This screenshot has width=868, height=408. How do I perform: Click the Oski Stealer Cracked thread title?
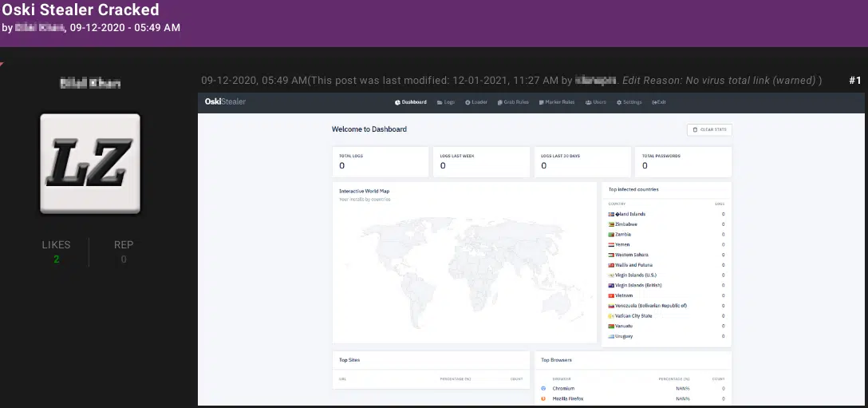click(x=81, y=10)
